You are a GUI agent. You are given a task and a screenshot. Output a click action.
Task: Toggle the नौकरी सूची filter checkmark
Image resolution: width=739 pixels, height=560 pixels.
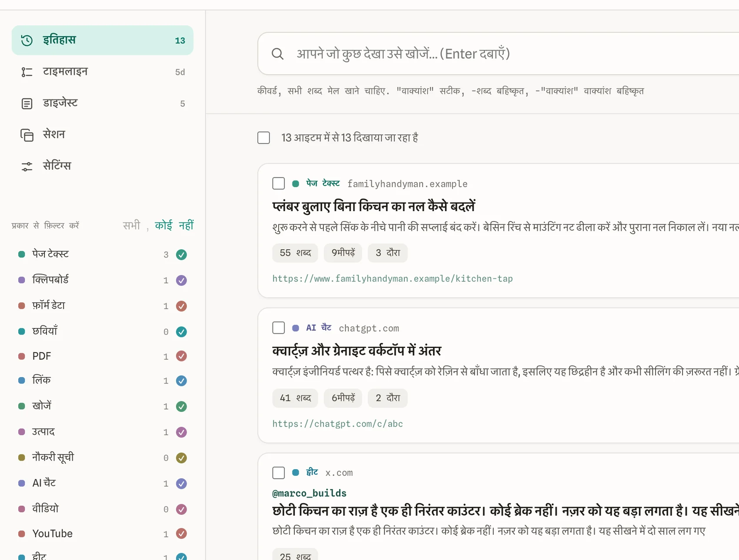click(181, 457)
